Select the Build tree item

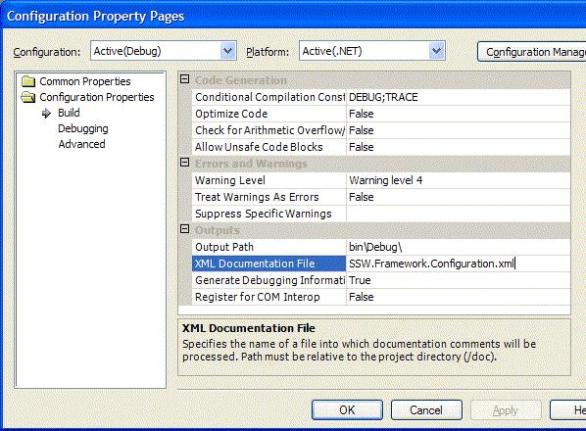[69, 113]
